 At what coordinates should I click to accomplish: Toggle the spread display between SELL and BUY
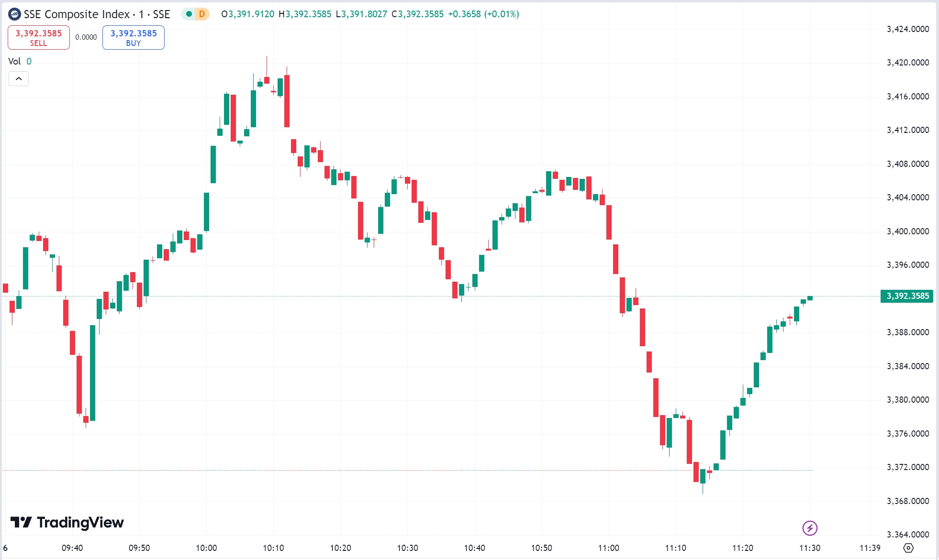86,37
